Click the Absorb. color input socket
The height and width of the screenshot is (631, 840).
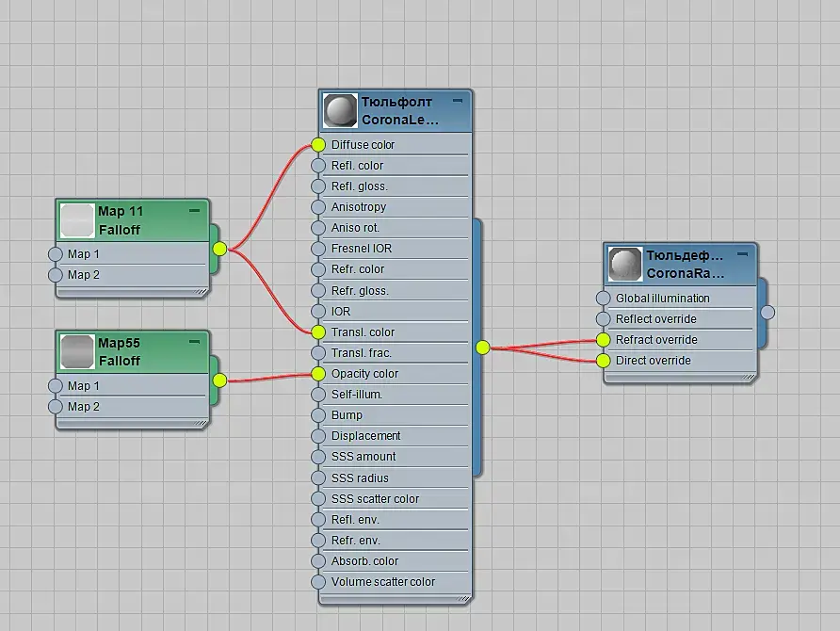tap(318, 560)
